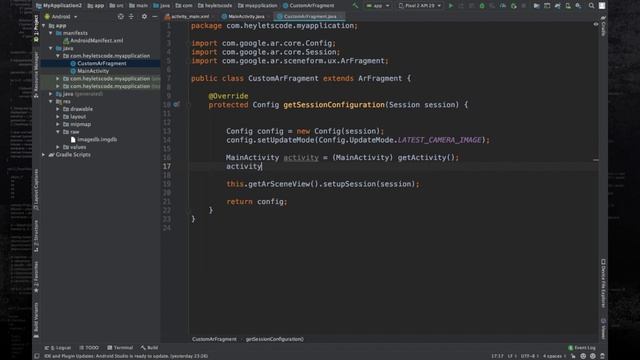
Task: Open the Logcat tool window tab
Action: (58, 348)
